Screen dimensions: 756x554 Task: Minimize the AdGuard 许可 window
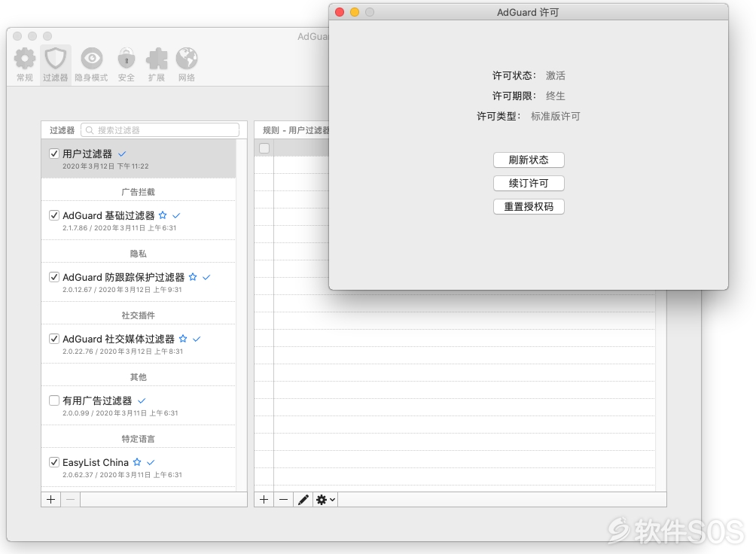(355, 12)
